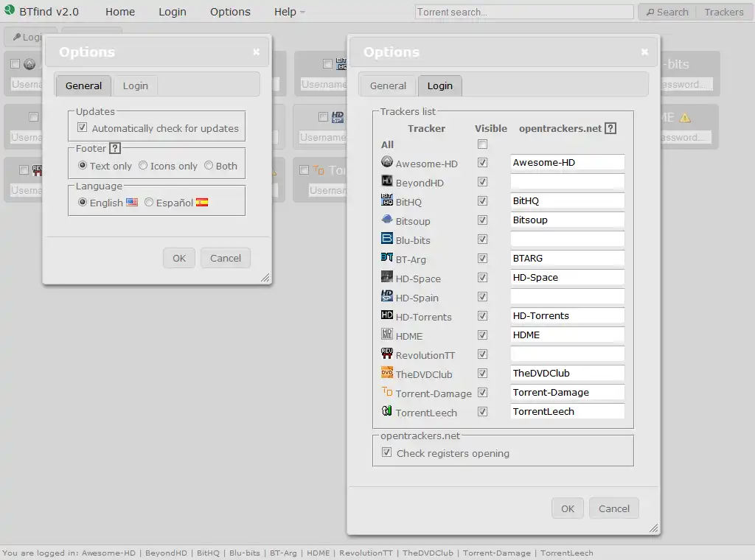The image size is (755, 560).
Task: Click the HDME tracker icon
Action: click(386, 334)
